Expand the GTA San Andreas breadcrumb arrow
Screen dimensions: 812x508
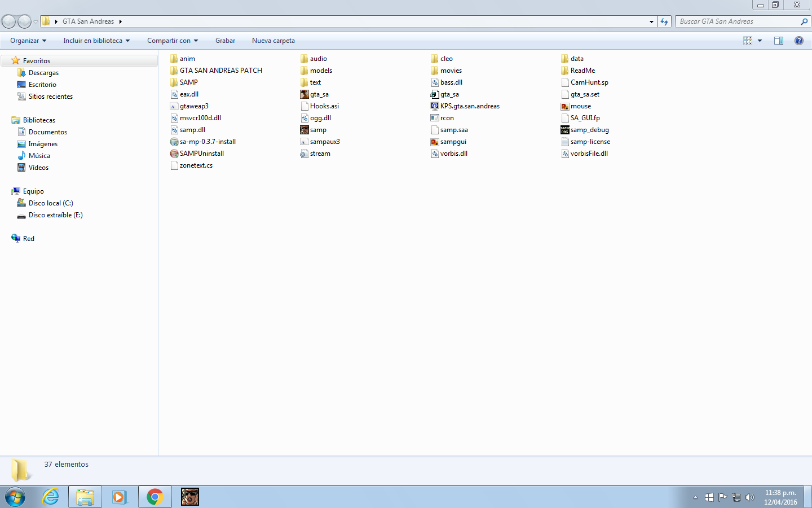pyautogui.click(x=121, y=21)
